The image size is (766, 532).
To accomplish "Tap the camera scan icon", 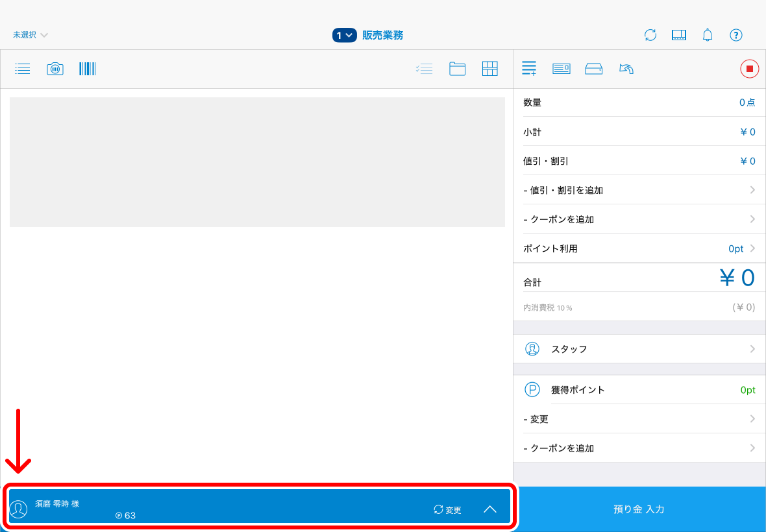I will click(x=55, y=69).
